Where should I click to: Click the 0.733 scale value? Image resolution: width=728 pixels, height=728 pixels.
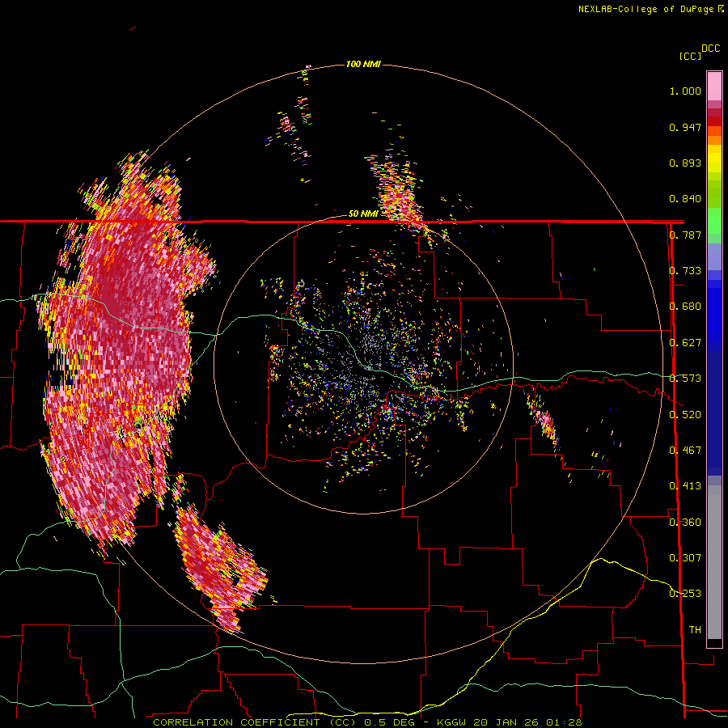(685, 271)
